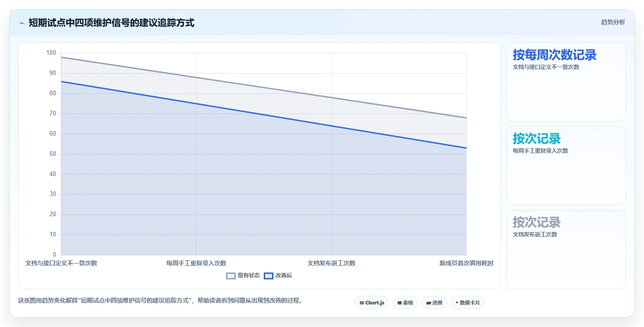Image resolution: width=644 pixels, height=327 pixels.
Task: Click the description text below the chart
Action: click(160, 301)
